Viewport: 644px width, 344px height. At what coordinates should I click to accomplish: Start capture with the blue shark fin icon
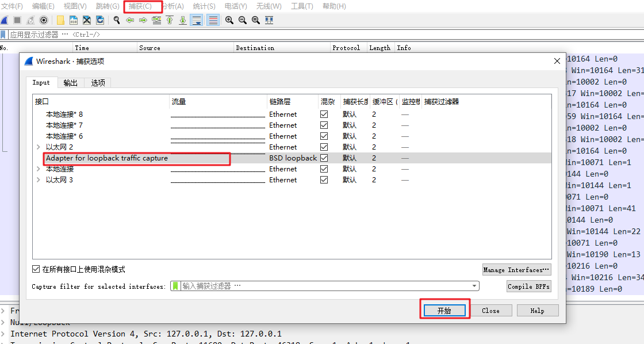tap(5, 20)
